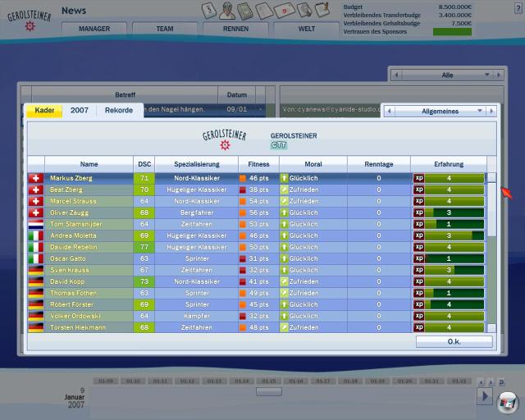This screenshot has height=420, width=525.
Task: Click the cyclist rider icon in toolbar
Action: pyautogui.click(x=227, y=11)
